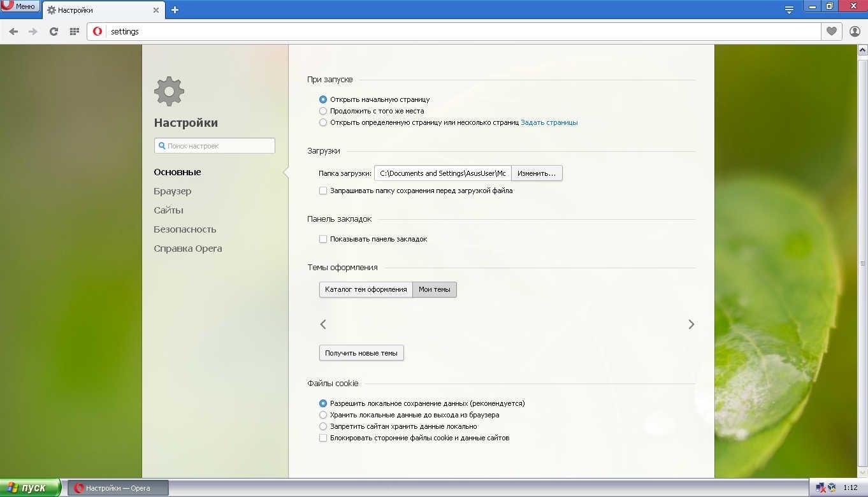
Task: Show previous themes with left chevron
Action: click(323, 324)
